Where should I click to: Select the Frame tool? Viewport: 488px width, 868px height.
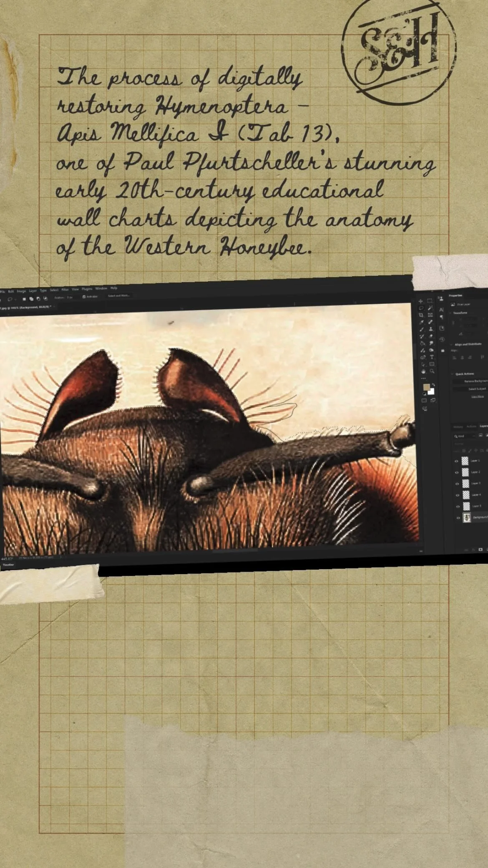430,315
